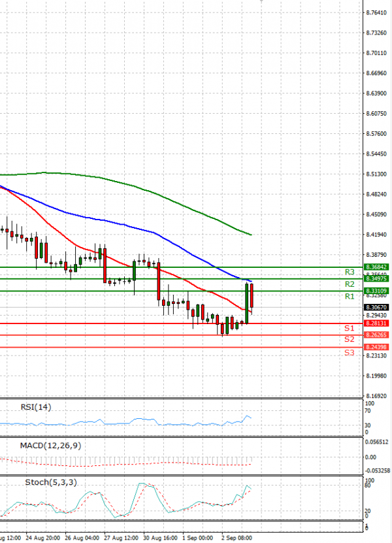Screen dimensions: 392x543
Task: Click the 27 Aug 12:00 time label
Action: pyautogui.click(x=122, y=538)
